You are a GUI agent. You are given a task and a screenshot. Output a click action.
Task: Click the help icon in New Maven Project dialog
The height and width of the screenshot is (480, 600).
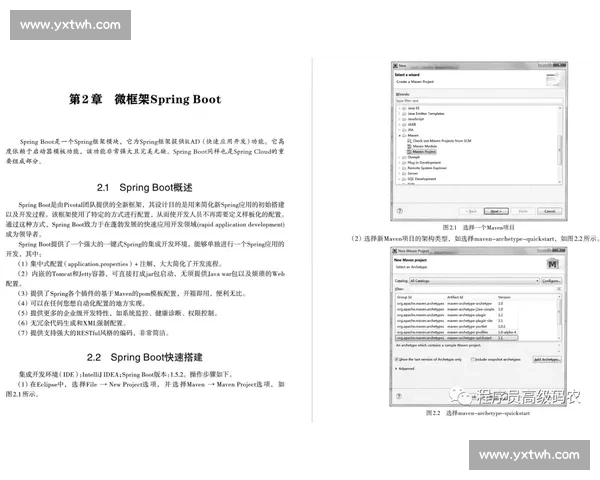pyautogui.click(x=399, y=396)
